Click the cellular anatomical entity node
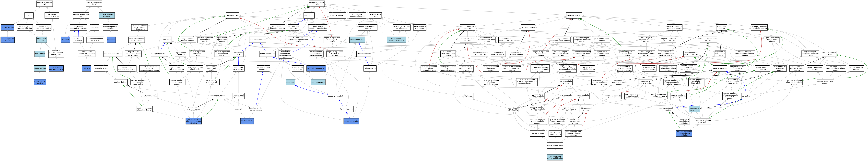Screen dimensions: 868x161 [x=81, y=15]
